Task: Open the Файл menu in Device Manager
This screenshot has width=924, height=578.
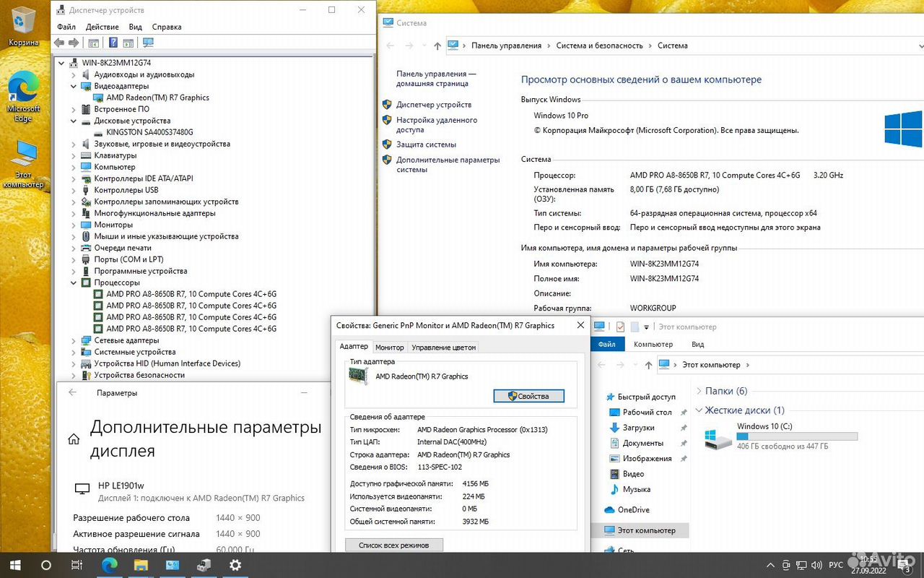Action: click(x=66, y=27)
